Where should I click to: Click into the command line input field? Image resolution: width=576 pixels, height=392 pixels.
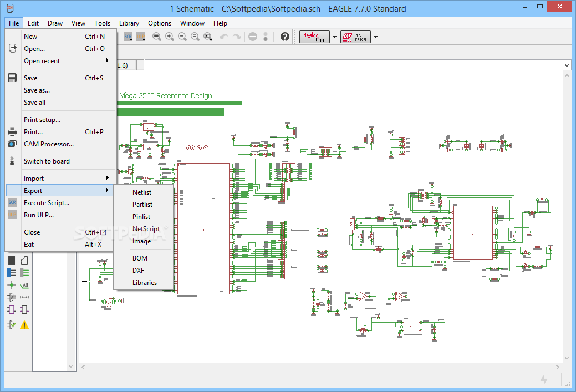coord(354,65)
